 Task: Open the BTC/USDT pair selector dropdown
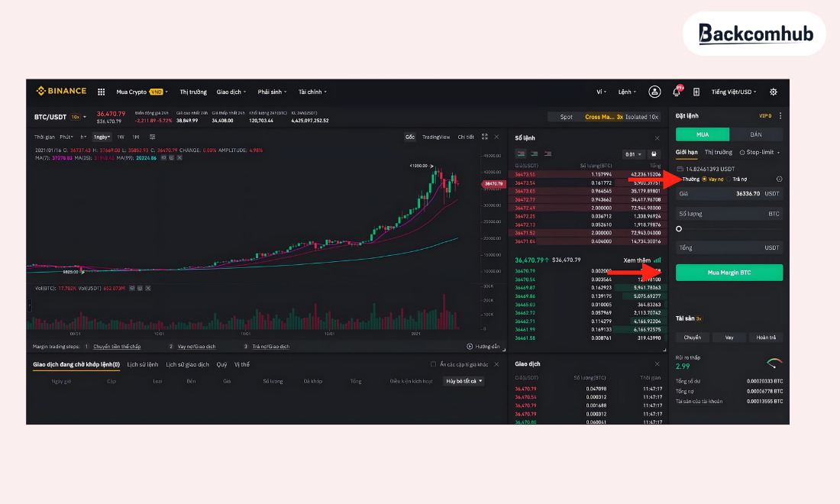click(60, 117)
